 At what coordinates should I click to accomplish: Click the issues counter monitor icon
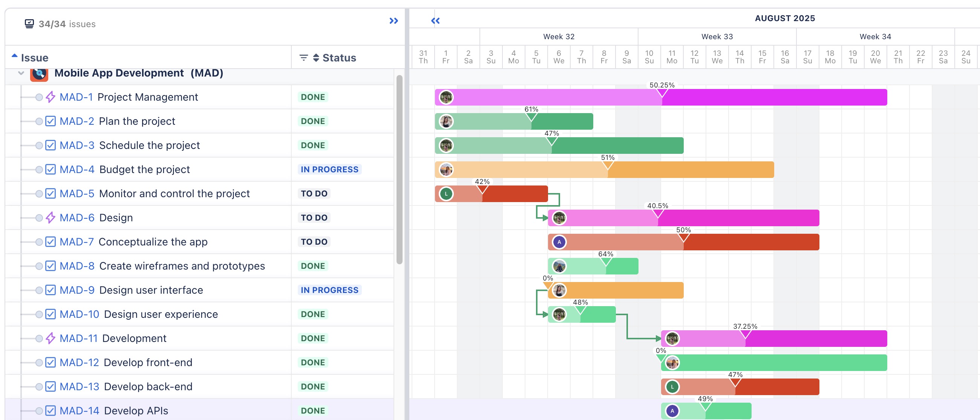tap(29, 24)
